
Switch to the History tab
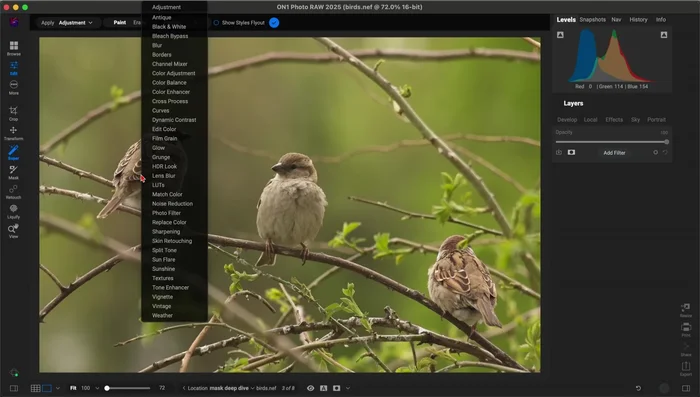tap(638, 20)
